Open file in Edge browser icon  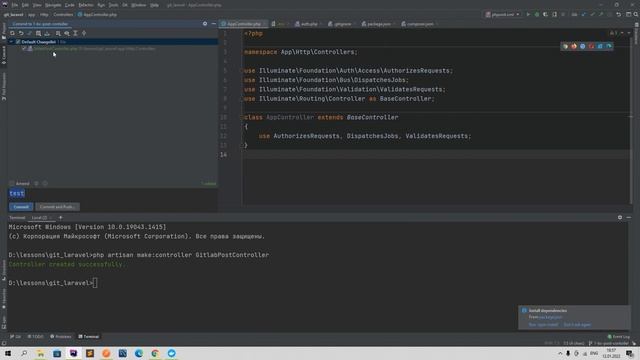pyautogui.click(x=609, y=46)
